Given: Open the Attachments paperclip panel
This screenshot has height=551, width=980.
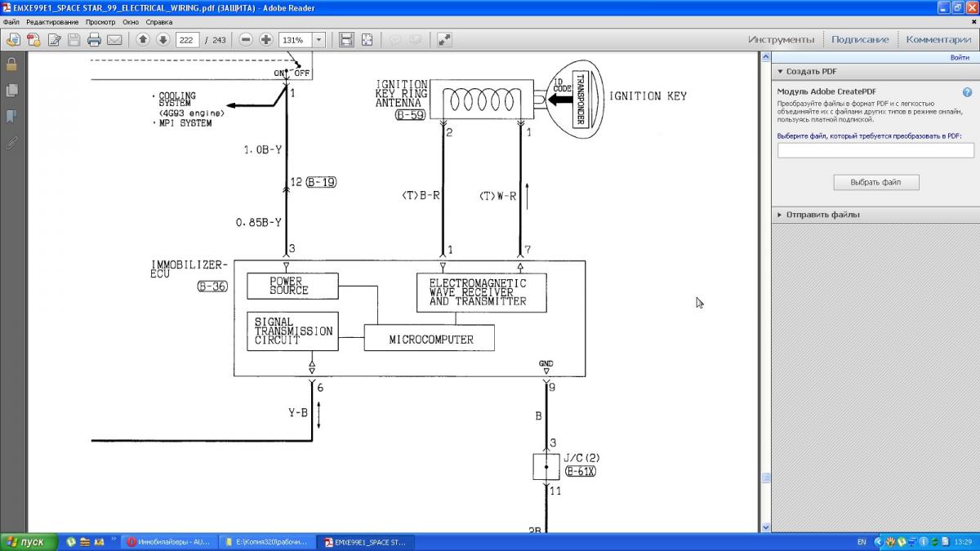Looking at the screenshot, I should [x=11, y=143].
